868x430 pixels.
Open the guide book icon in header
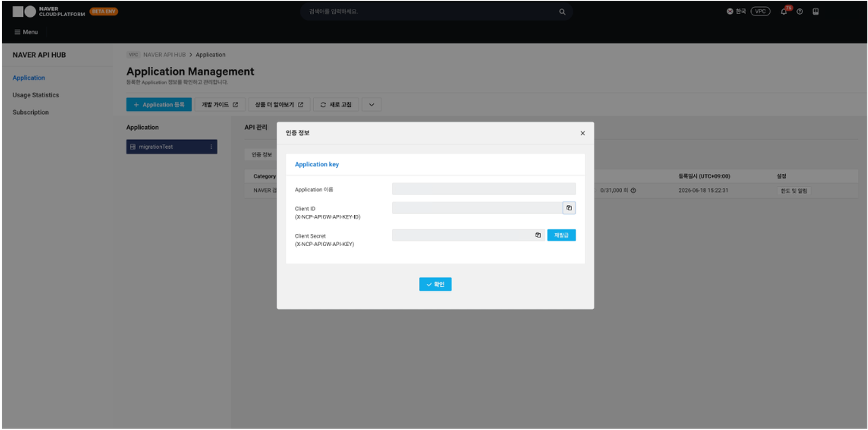click(x=815, y=11)
